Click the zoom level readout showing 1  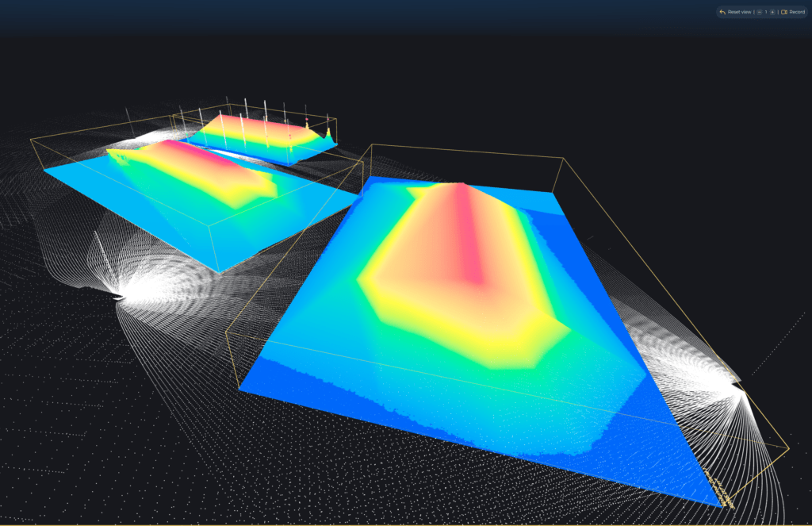(766, 12)
